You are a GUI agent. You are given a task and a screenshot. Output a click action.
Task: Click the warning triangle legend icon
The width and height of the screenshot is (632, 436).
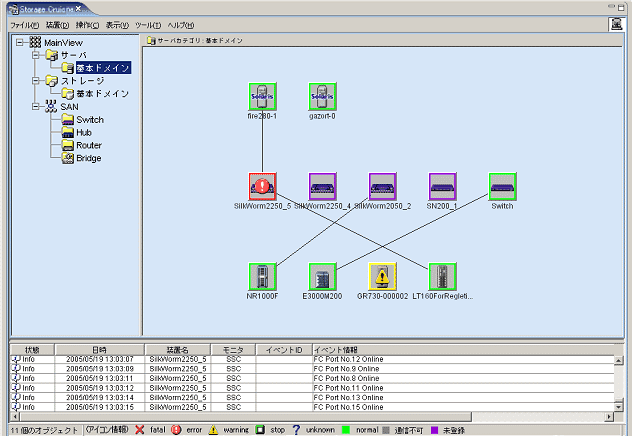pos(213,430)
